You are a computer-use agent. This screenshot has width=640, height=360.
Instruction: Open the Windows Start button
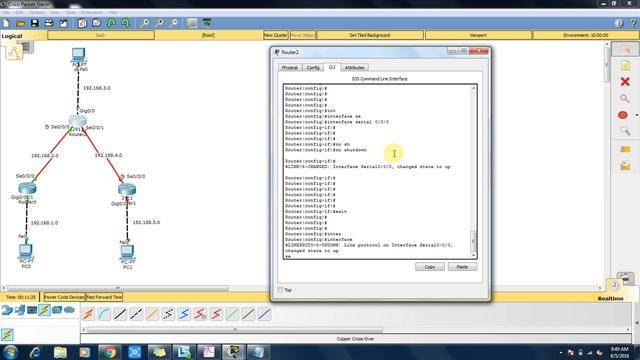pos(10,352)
